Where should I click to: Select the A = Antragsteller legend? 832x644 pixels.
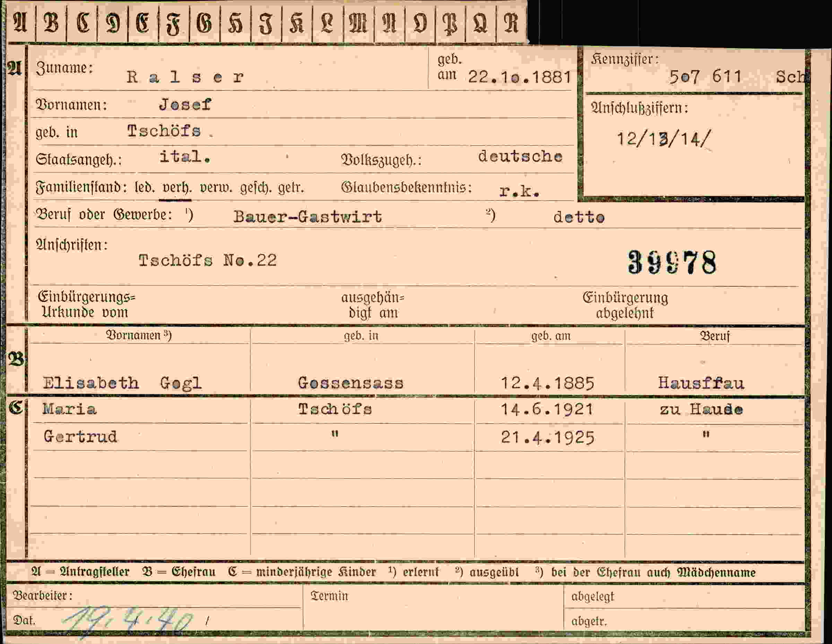click(80, 572)
